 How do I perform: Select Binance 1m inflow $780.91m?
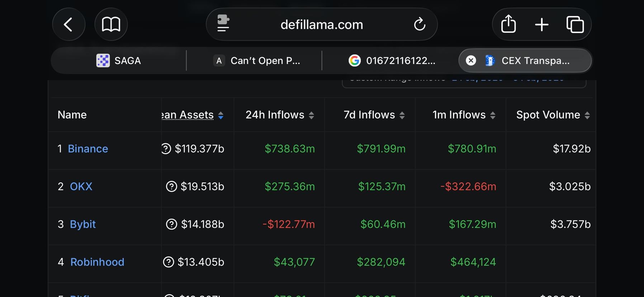tap(472, 148)
